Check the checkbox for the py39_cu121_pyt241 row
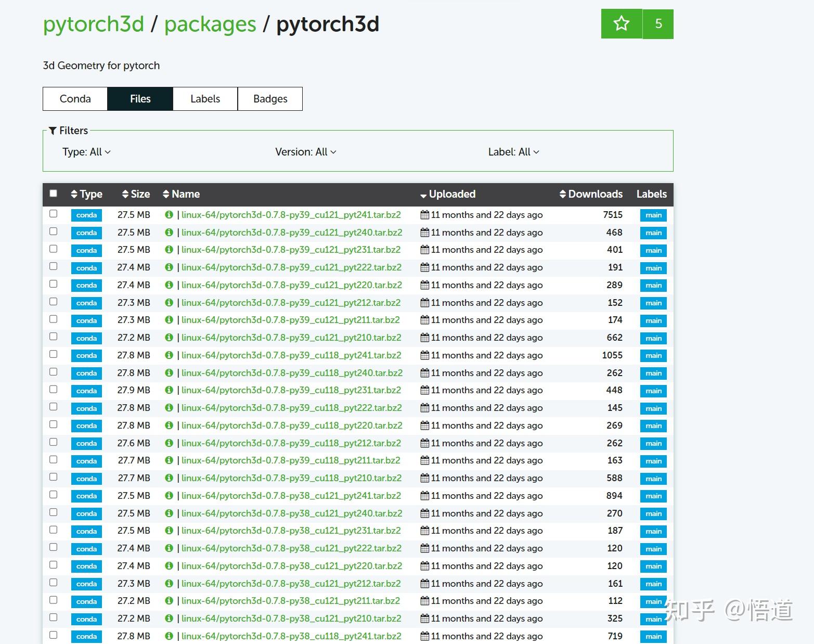The height and width of the screenshot is (644, 814). tap(53, 214)
